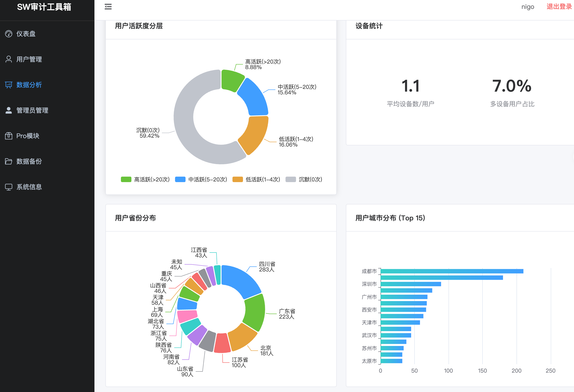Image resolution: width=574 pixels, height=392 pixels.
Task: Click the Pro module box icon
Action: 9,136
